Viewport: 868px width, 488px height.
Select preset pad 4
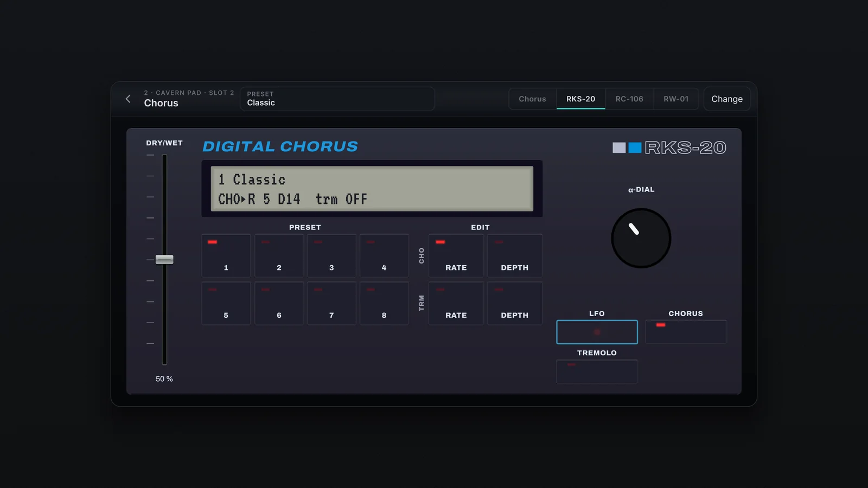(x=384, y=256)
